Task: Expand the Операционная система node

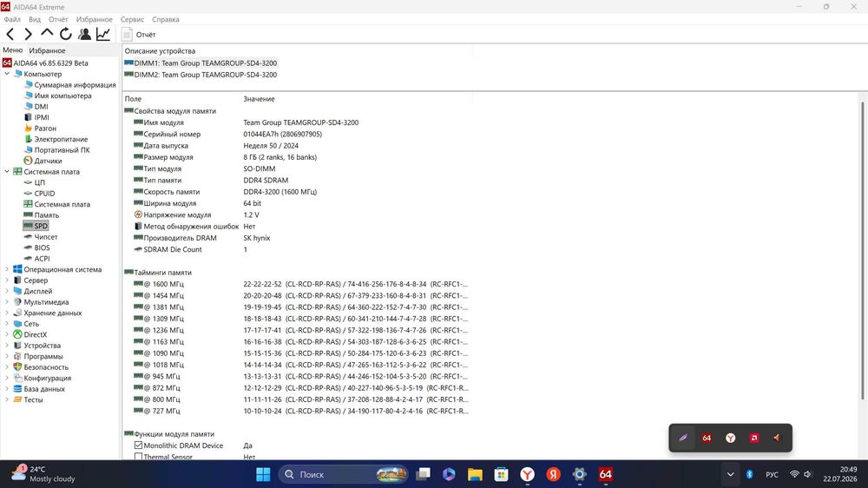Action: [x=7, y=269]
